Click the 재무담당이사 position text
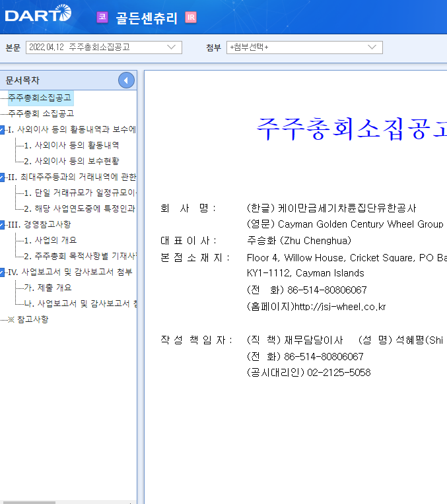 pos(314,340)
